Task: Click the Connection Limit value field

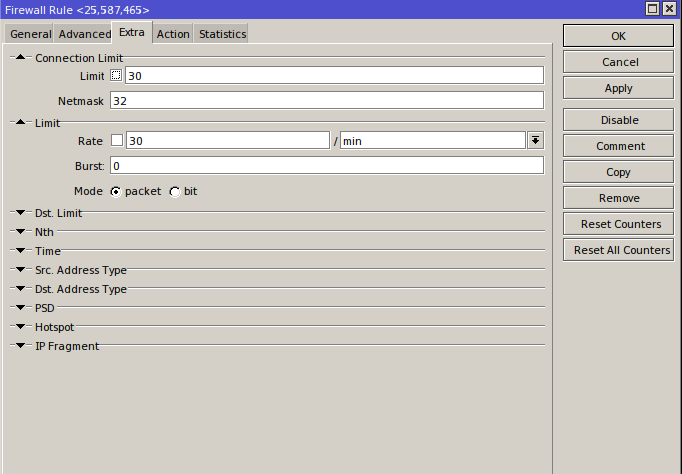Action: coord(334,75)
